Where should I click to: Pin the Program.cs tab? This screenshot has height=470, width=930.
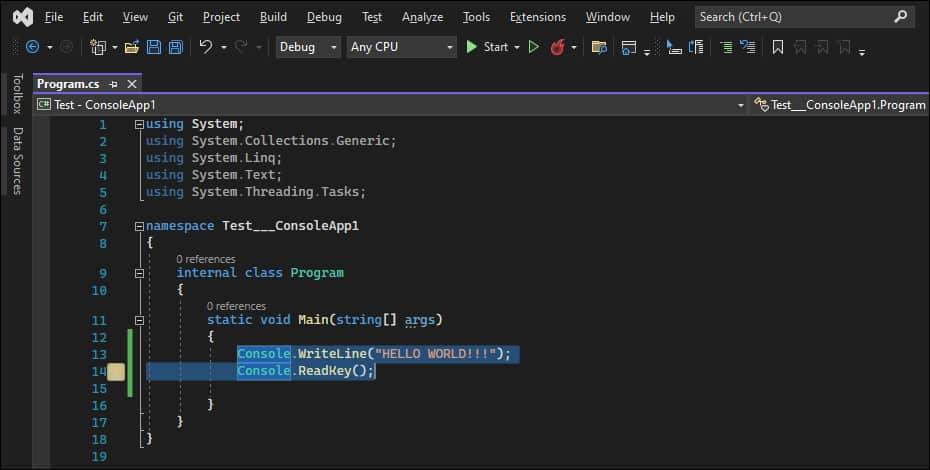click(x=113, y=84)
